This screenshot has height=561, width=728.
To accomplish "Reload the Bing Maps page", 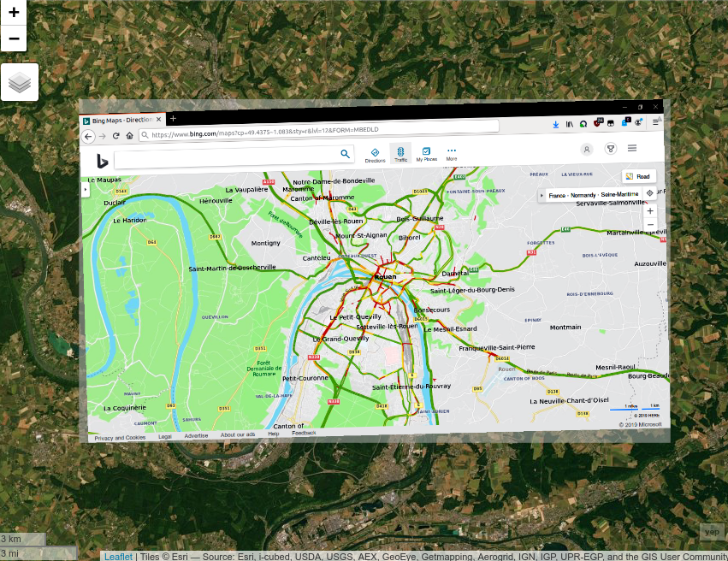I will (x=116, y=135).
